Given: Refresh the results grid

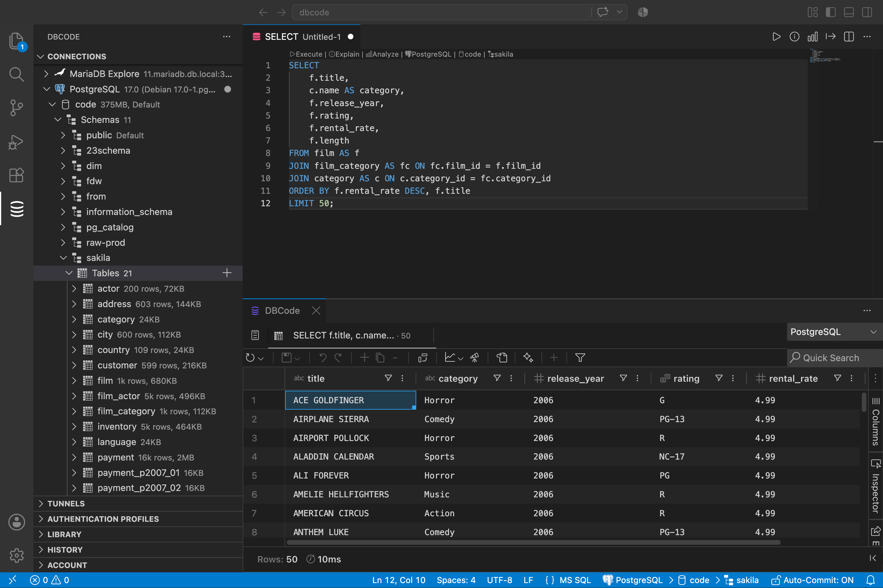Looking at the screenshot, I should 250,358.
